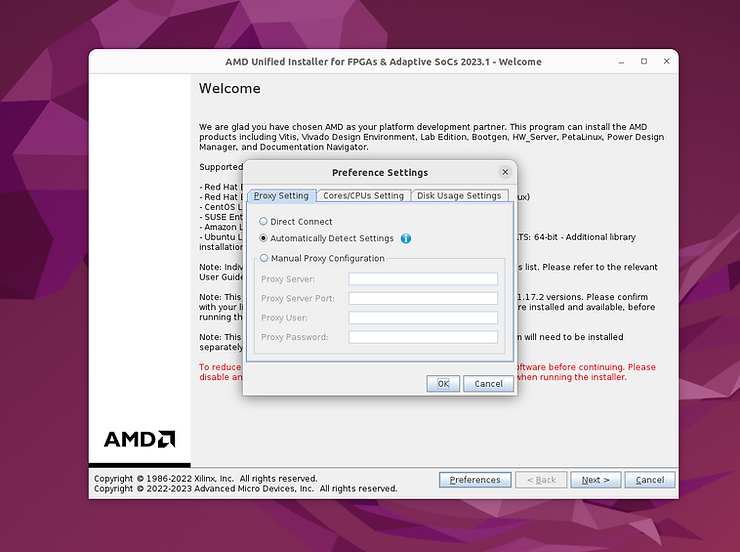Click the AMD logo in the sidebar
The width and height of the screenshot is (740, 552).
(x=140, y=439)
